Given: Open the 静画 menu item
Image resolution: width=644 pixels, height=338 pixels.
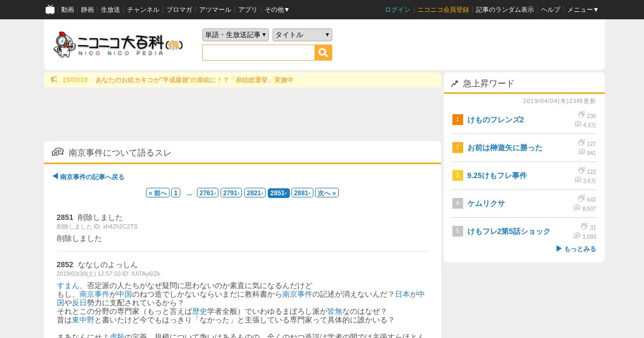Looking at the screenshot, I should point(87,10).
